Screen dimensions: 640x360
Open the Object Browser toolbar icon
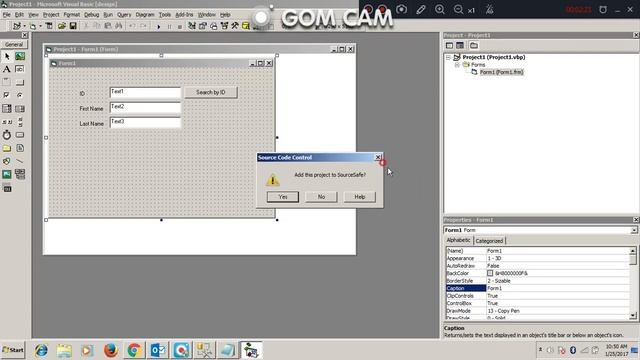coord(224,26)
